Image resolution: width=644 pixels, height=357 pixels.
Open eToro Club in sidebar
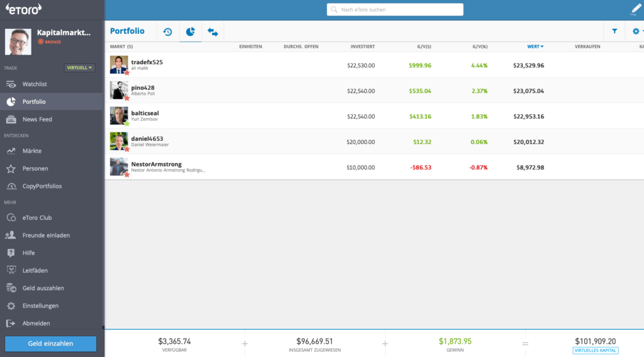37,217
